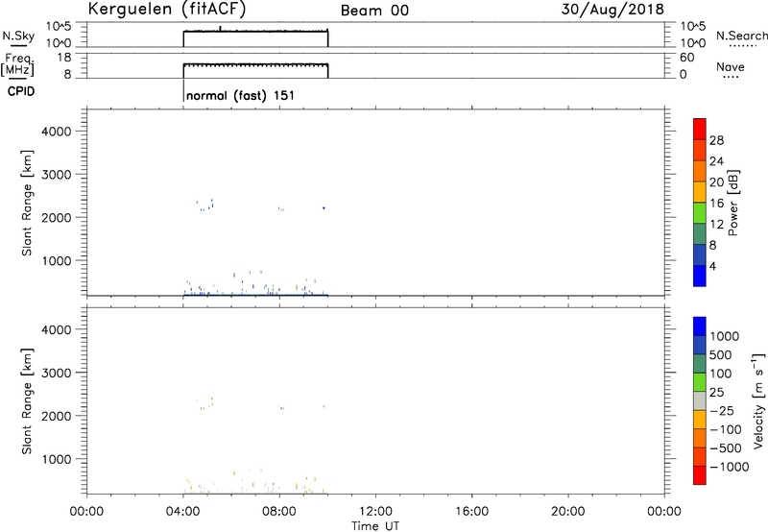This screenshot has height=532, width=768.
Task: Click the 'Freq. [MHz]' axis label
Action: tap(17, 64)
